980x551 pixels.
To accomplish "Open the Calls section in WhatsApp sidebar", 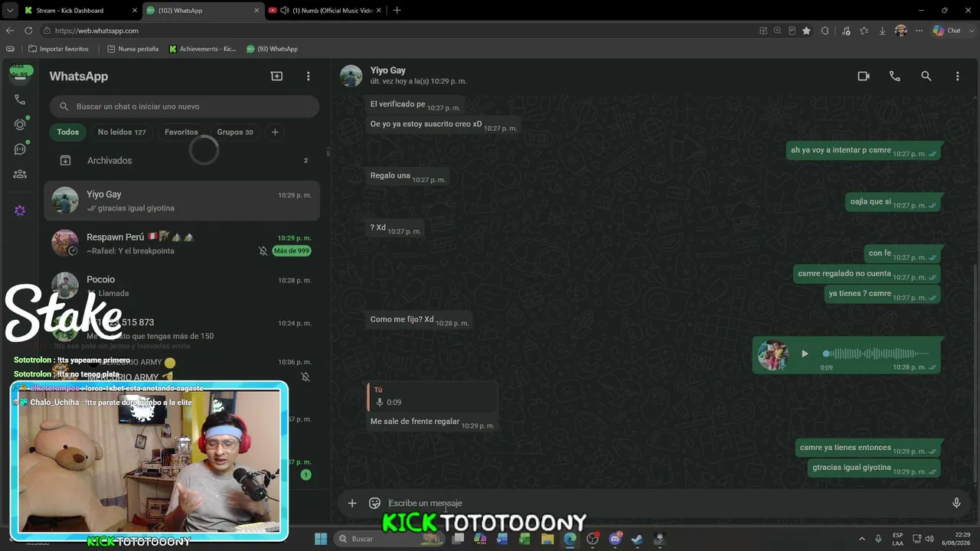I will 20,99.
